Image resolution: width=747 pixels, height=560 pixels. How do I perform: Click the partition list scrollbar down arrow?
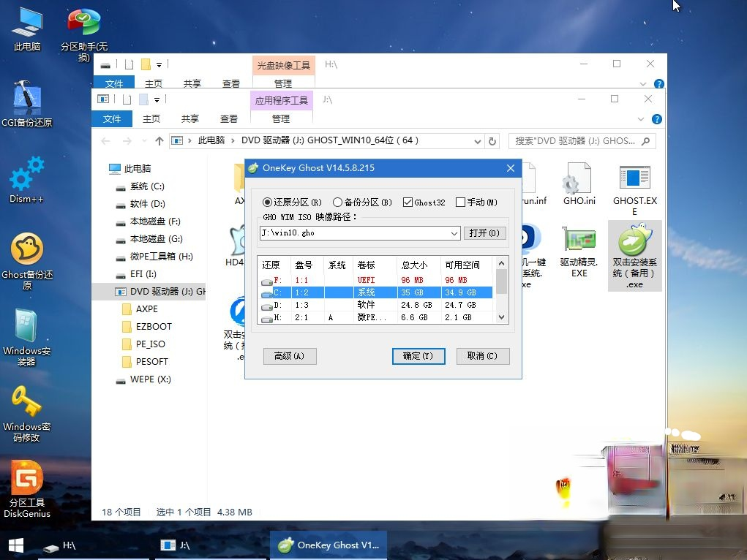pyautogui.click(x=501, y=317)
